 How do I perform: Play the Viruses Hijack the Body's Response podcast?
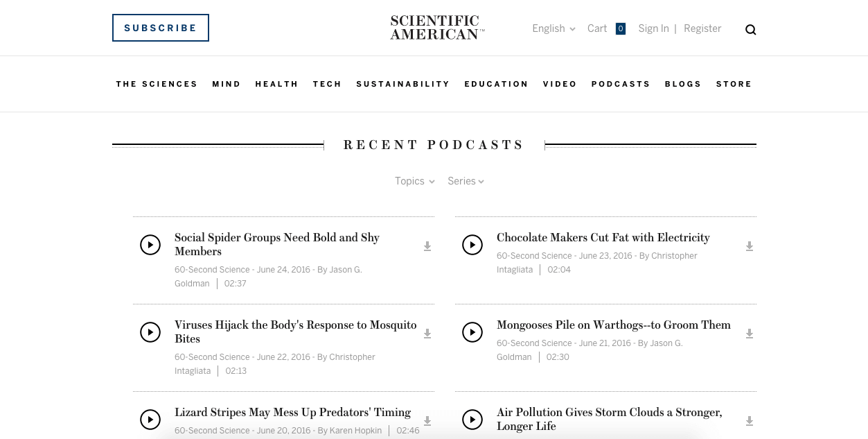click(150, 332)
